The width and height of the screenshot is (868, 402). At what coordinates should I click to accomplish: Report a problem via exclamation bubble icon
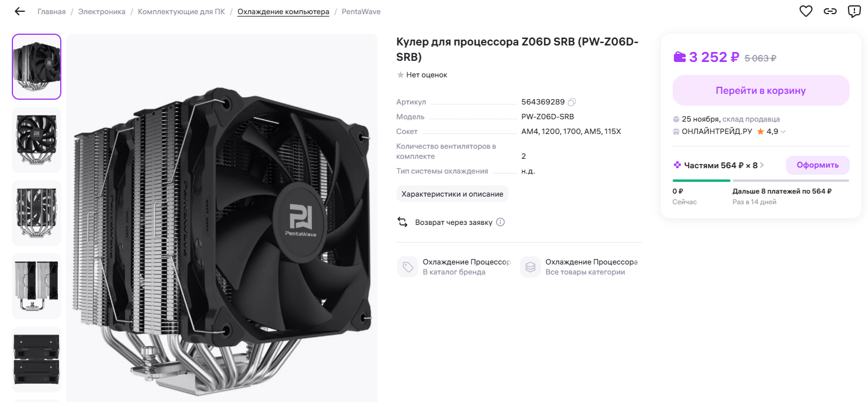854,11
